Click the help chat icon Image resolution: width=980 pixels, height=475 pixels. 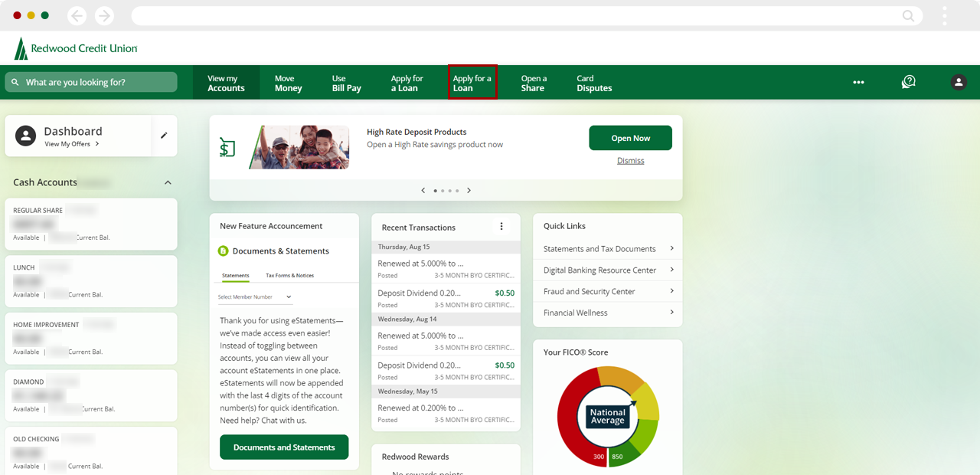coord(908,81)
